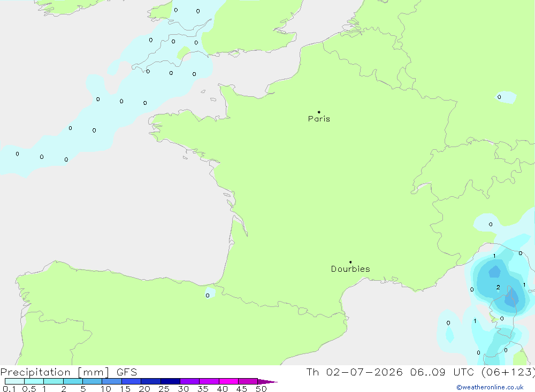Screen dimensions: 535x392
Task: Click the '0.5' legend value label
Action: (x=29, y=389)
